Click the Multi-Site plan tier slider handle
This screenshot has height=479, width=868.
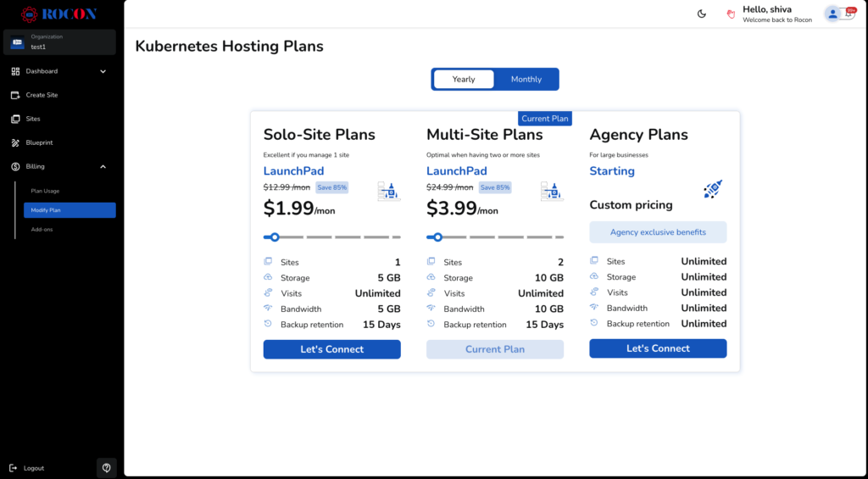437,237
